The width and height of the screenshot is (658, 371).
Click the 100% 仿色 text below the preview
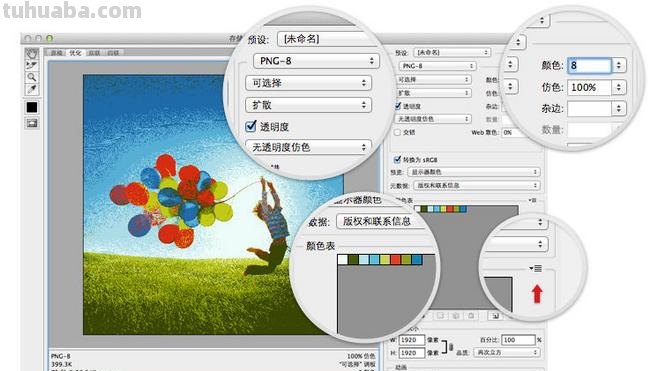click(361, 356)
